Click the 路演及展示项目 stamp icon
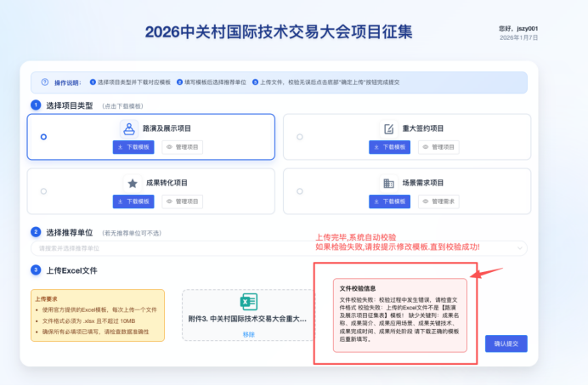The image size is (588, 386). pyautogui.click(x=129, y=129)
